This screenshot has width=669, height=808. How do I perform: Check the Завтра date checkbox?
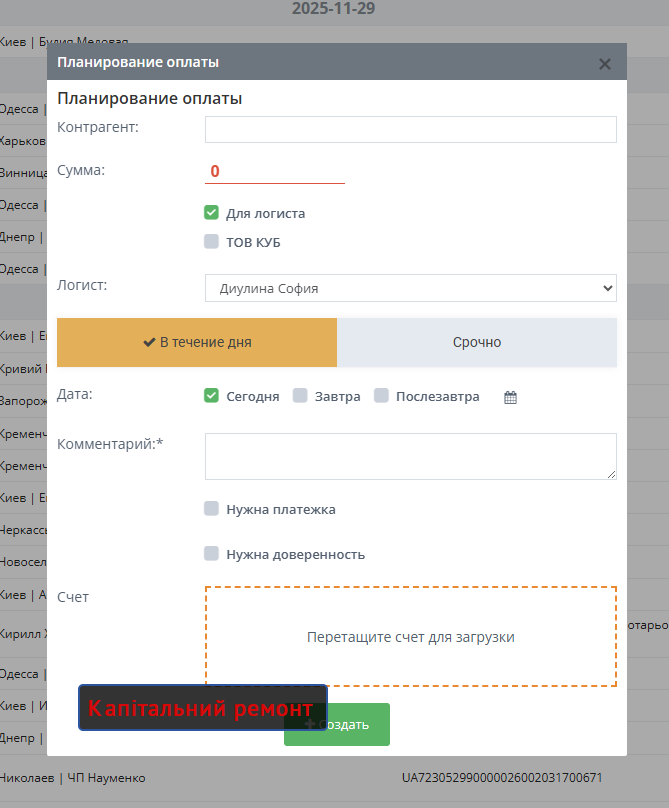300,395
